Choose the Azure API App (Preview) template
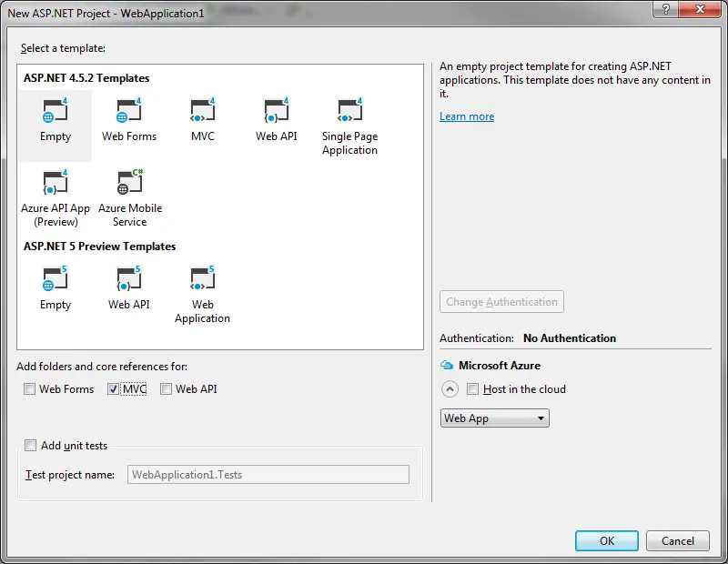 [x=55, y=185]
